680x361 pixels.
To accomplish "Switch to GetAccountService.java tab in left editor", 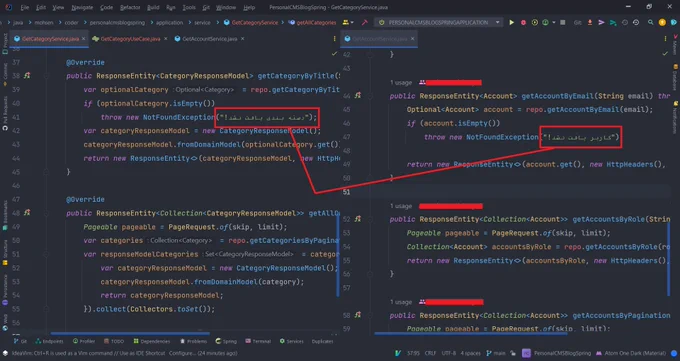I will 209,39.
